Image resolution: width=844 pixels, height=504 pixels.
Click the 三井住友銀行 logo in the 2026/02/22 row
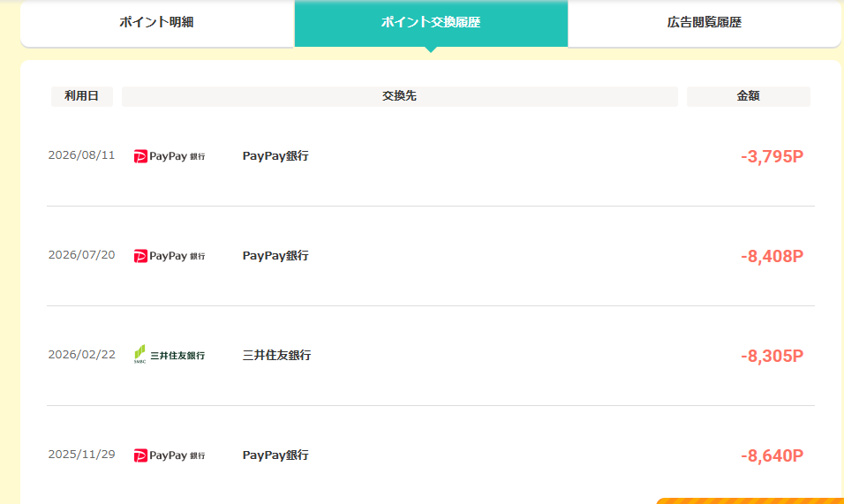pyautogui.click(x=170, y=355)
